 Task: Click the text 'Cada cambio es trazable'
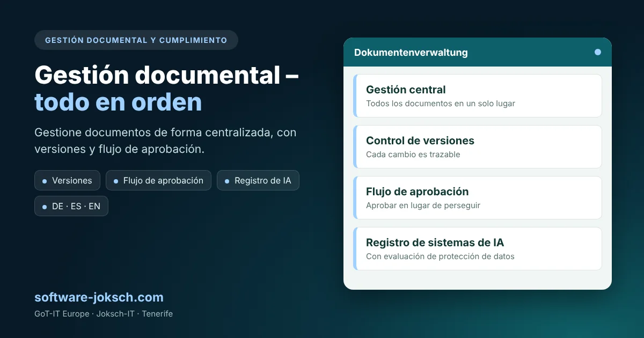[x=413, y=155]
